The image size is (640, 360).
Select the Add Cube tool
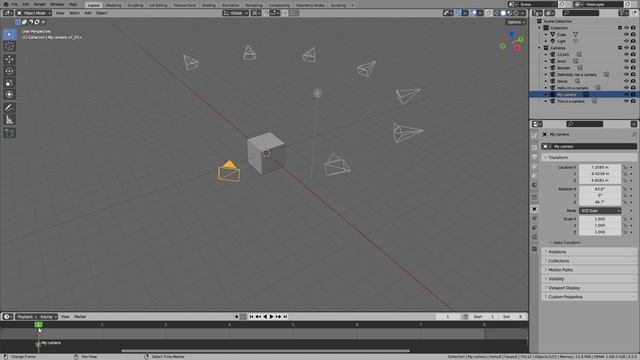coord(9,133)
